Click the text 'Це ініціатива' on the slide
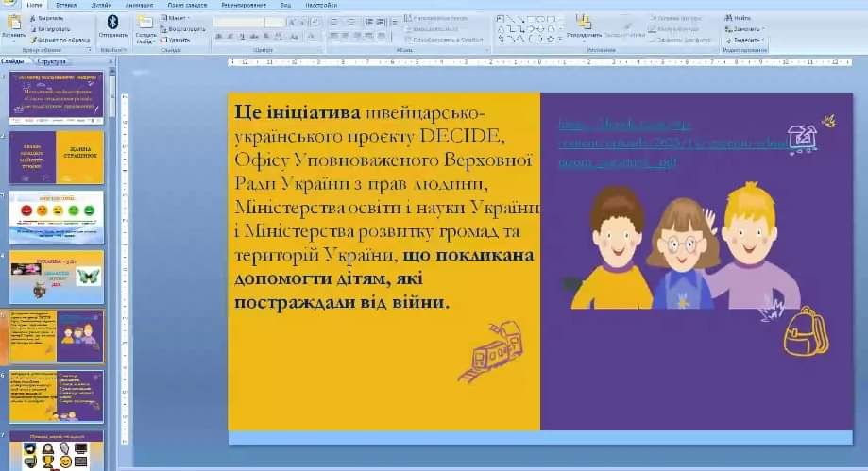The height and width of the screenshot is (471, 868). 298,112
